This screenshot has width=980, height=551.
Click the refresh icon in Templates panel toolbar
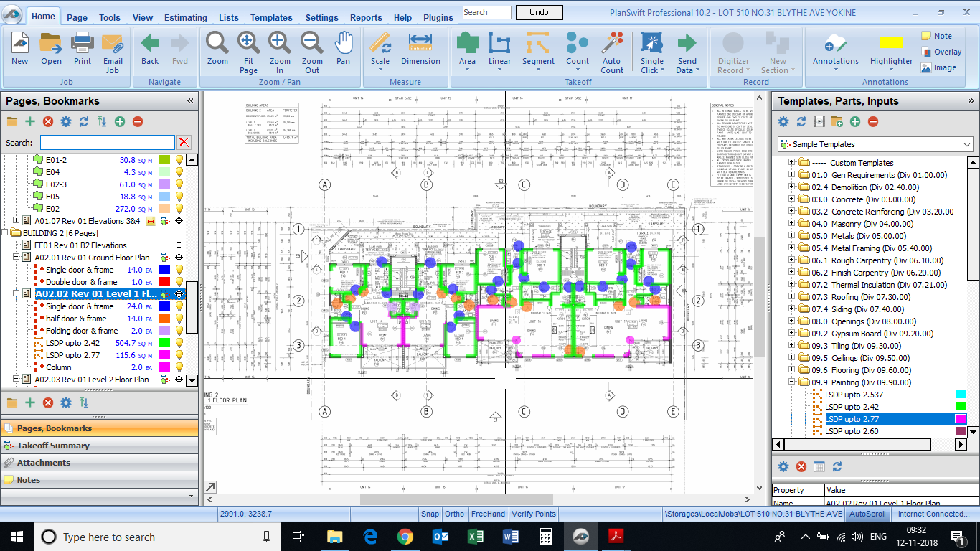pos(801,122)
